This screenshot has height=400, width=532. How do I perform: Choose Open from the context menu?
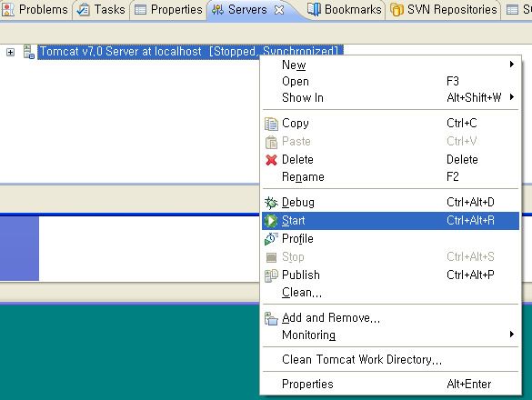(390, 82)
